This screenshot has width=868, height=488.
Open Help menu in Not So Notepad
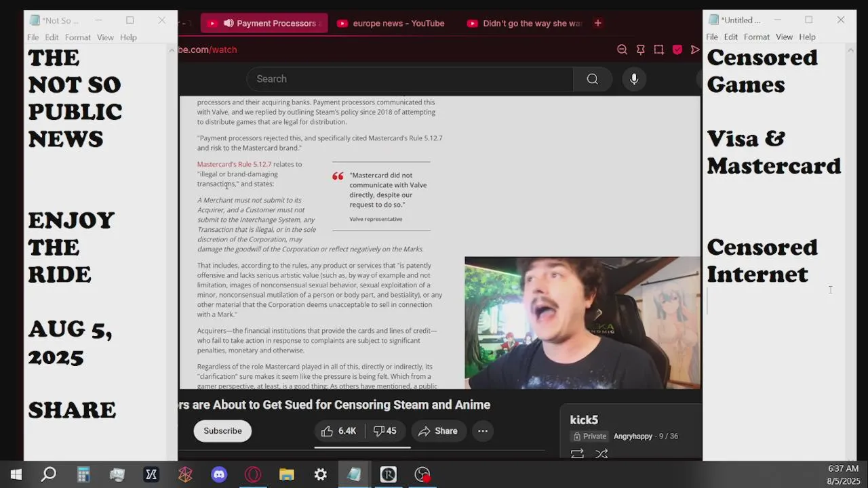128,37
